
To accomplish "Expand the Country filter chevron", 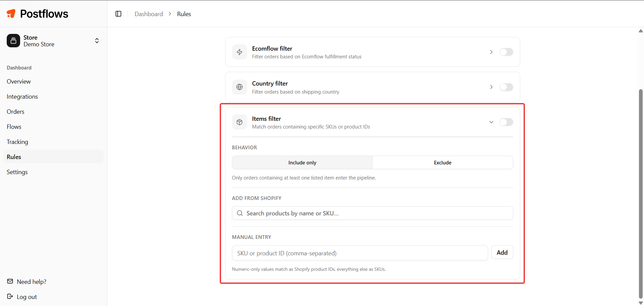I will (491, 87).
